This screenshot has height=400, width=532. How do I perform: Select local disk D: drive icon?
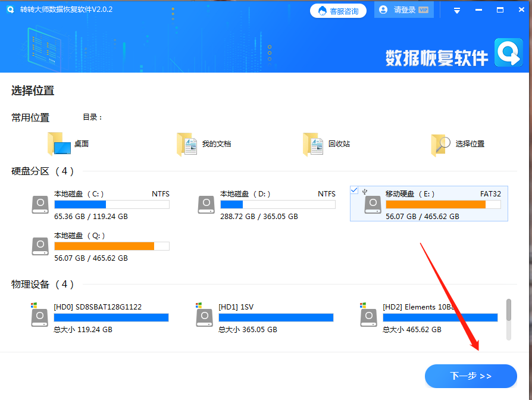[206, 204]
